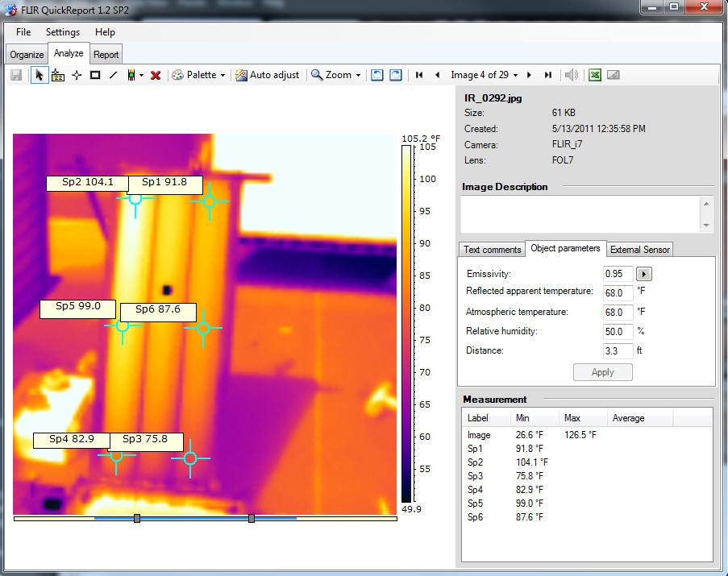Delete measurement with the red X
728x576 pixels.
tap(156, 75)
